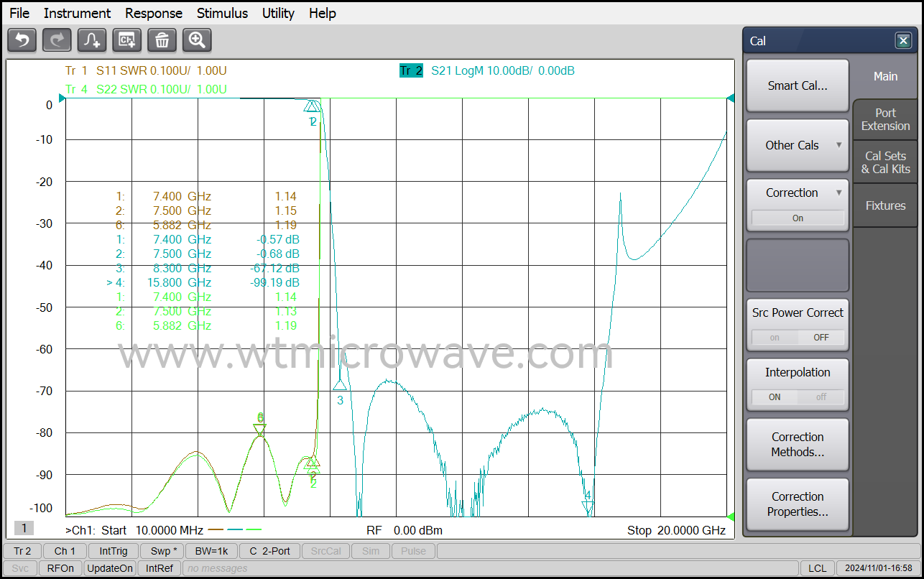The width and height of the screenshot is (924, 579).
Task: Click the Smart Cal... button
Action: 798,85
